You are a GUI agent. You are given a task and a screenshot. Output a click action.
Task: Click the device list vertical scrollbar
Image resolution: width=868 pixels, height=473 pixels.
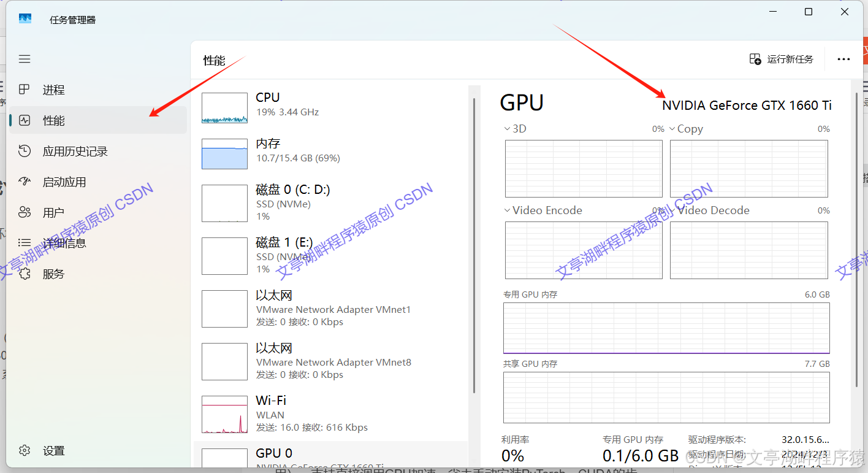474,245
